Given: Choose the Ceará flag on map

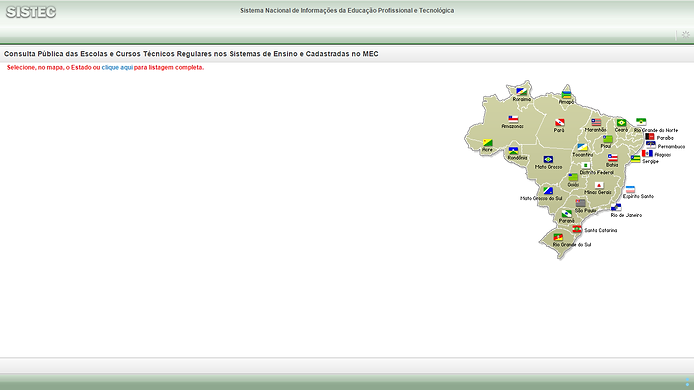Looking at the screenshot, I should (x=621, y=123).
